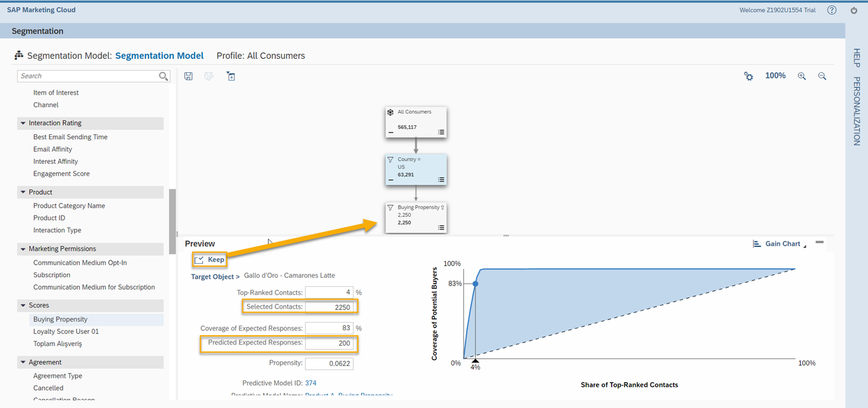
Task: Click the search magnifier icon
Action: tap(163, 76)
